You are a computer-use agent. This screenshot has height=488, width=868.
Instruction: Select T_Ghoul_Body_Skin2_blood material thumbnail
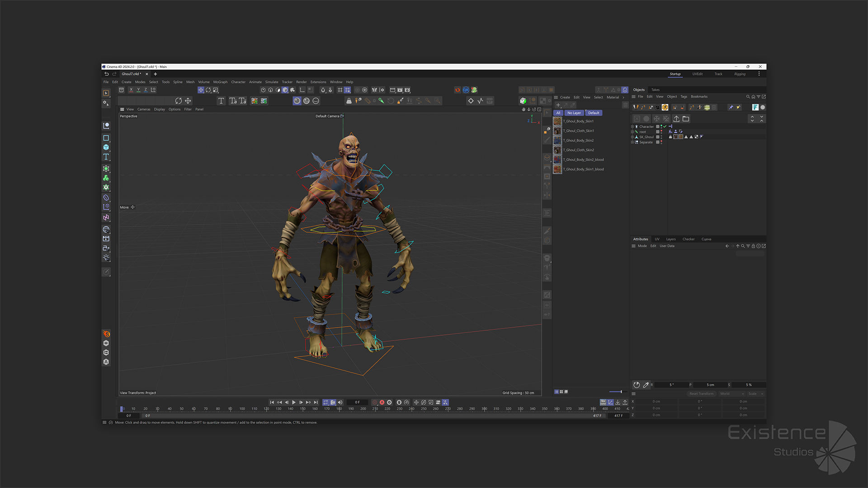[x=557, y=160]
